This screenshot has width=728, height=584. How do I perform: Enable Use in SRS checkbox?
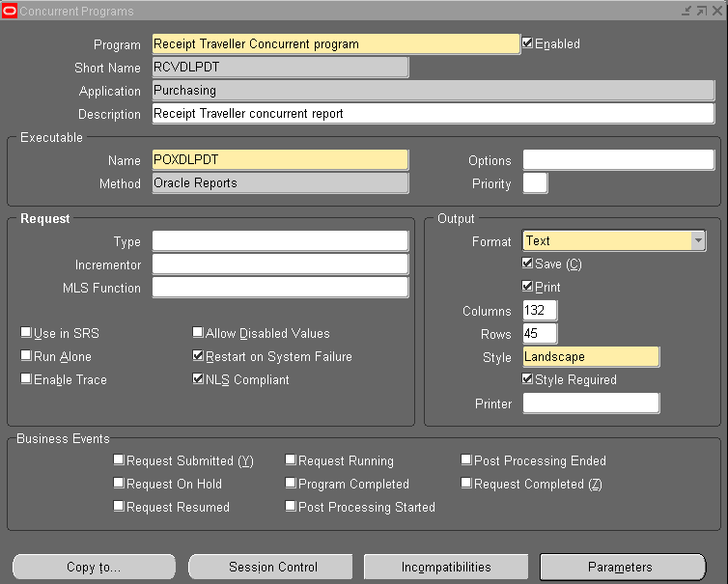(26, 332)
